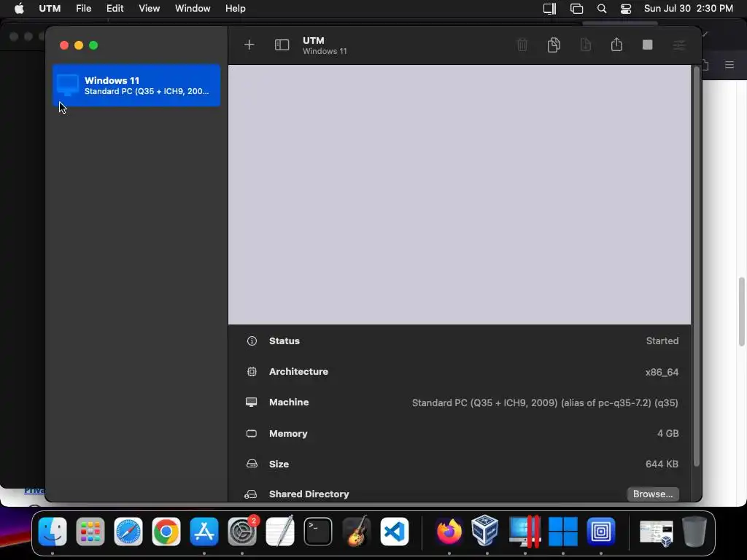Select the Windows 11 VM in sidebar

[136, 85]
